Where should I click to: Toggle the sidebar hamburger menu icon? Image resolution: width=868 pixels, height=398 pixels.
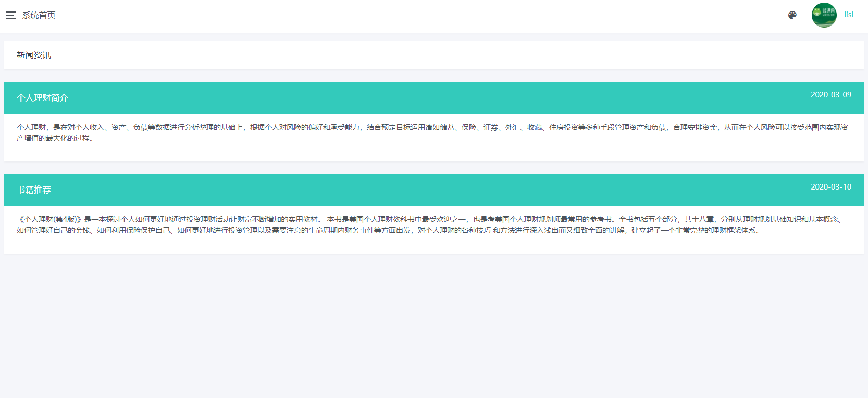(x=11, y=15)
